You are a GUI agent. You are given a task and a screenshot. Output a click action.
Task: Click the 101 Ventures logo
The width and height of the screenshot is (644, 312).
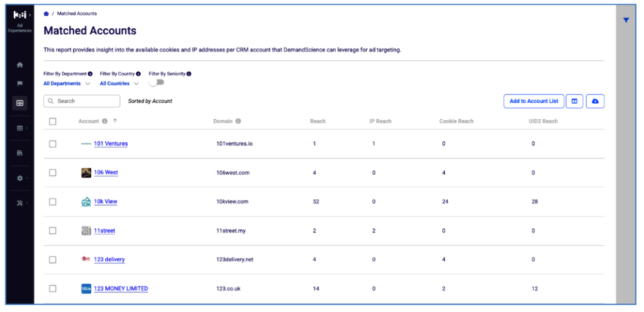(86, 144)
